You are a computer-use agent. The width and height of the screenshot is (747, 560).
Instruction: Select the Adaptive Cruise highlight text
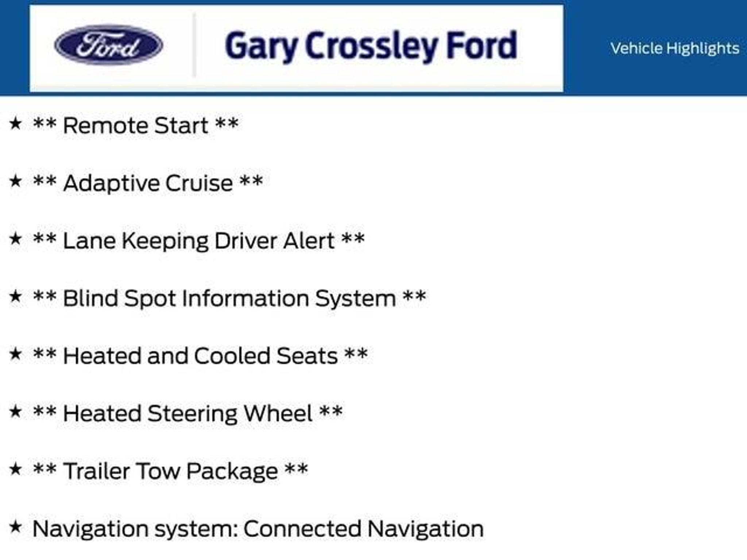pyautogui.click(x=148, y=183)
